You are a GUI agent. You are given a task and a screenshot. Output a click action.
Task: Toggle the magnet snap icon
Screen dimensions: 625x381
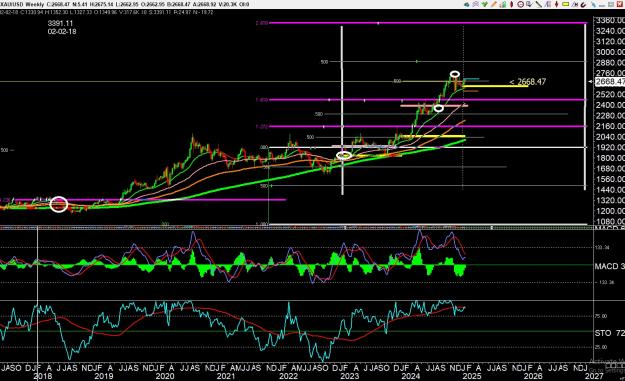[x=583, y=4]
